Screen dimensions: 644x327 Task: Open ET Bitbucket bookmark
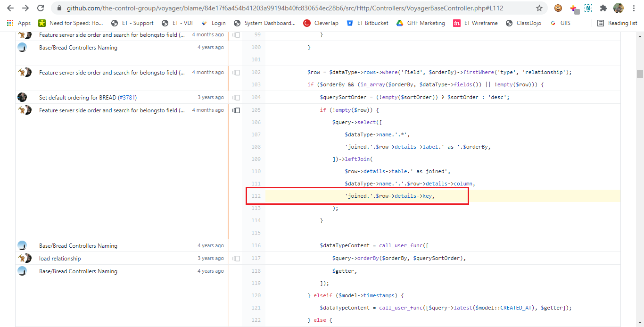pos(368,23)
